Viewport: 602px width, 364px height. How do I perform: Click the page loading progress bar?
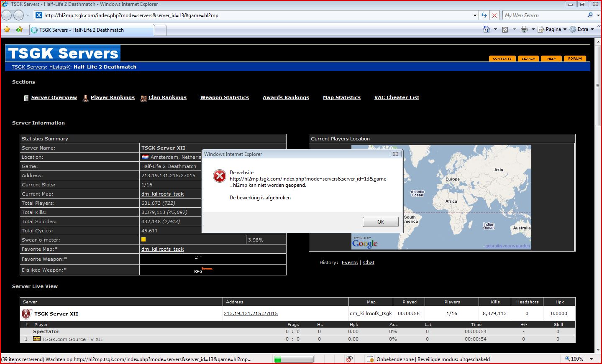pyautogui.click(x=294, y=359)
